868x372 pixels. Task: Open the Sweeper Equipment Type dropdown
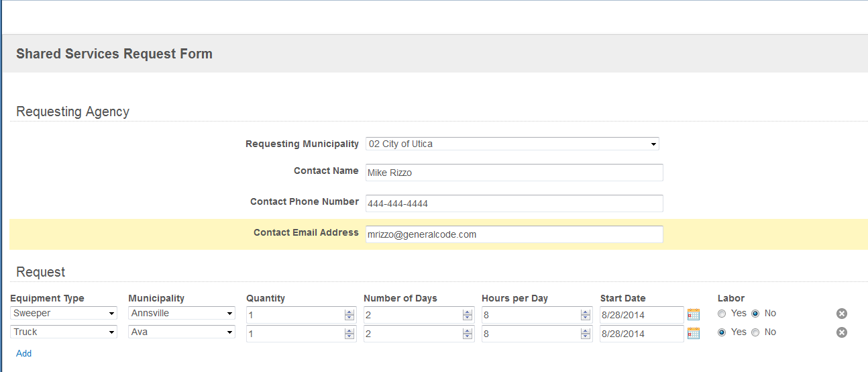(x=64, y=313)
